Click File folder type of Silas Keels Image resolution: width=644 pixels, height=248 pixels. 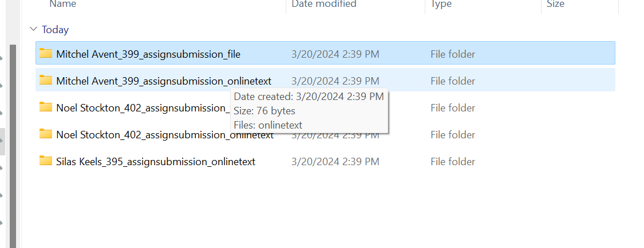(x=453, y=162)
